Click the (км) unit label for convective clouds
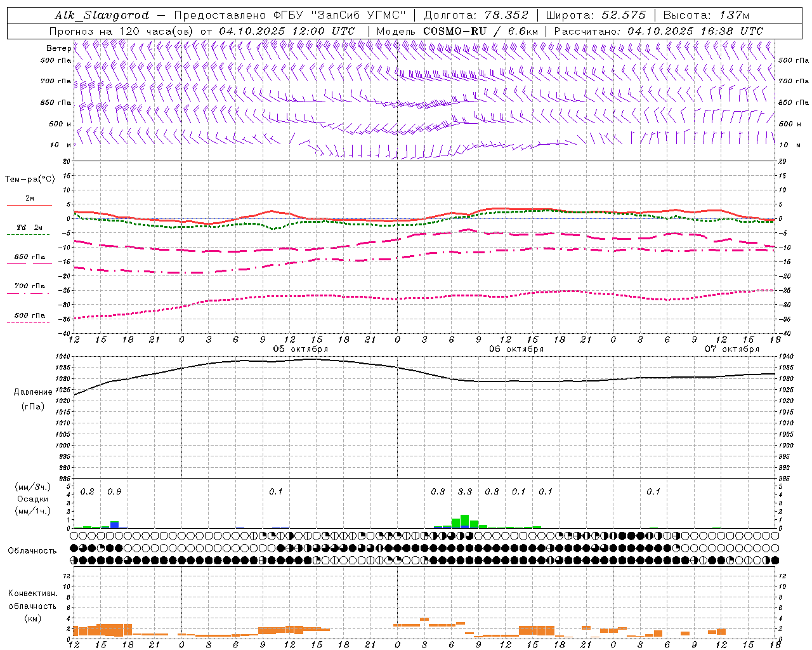Viewport: 812px width, 650px height. [32, 618]
